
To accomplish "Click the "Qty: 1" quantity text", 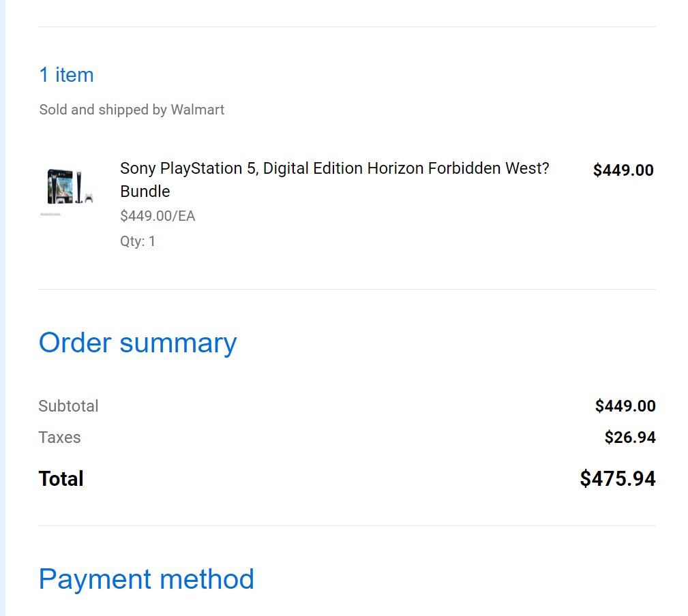I will click(138, 241).
